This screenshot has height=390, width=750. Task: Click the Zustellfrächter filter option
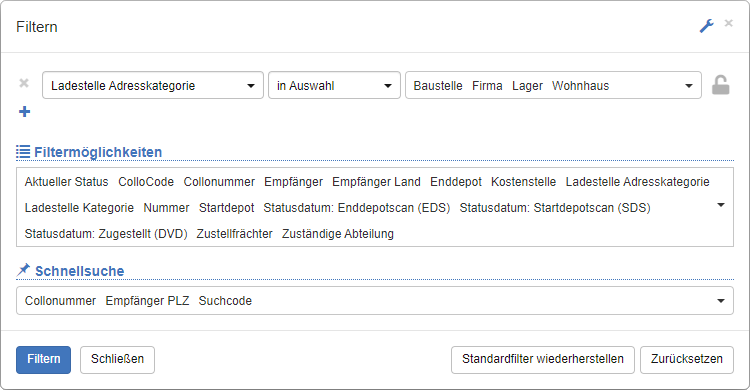234,234
